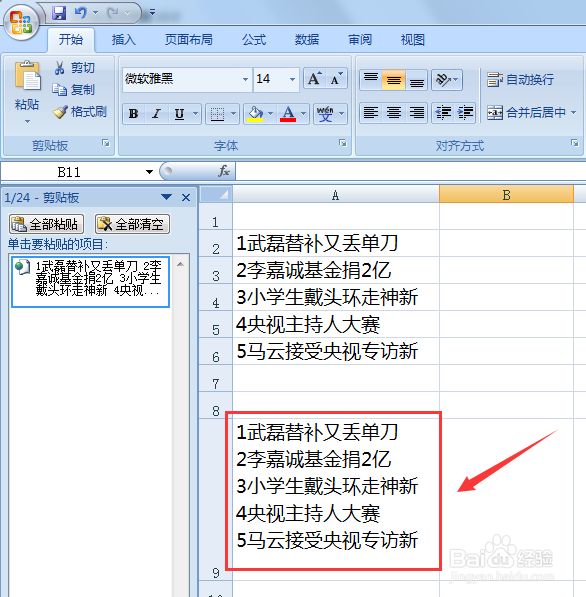Click 全部清空 button
Image resolution: width=586 pixels, height=597 pixels.
(132, 224)
